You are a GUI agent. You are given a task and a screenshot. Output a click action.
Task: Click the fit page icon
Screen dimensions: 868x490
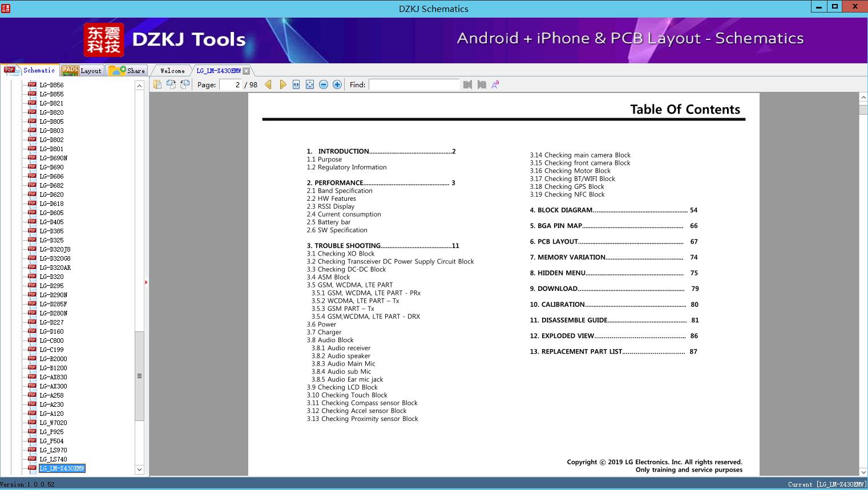pos(310,84)
